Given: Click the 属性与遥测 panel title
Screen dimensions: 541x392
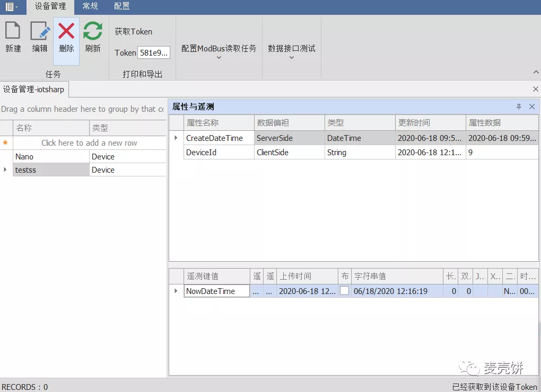Looking at the screenshot, I should pos(193,107).
